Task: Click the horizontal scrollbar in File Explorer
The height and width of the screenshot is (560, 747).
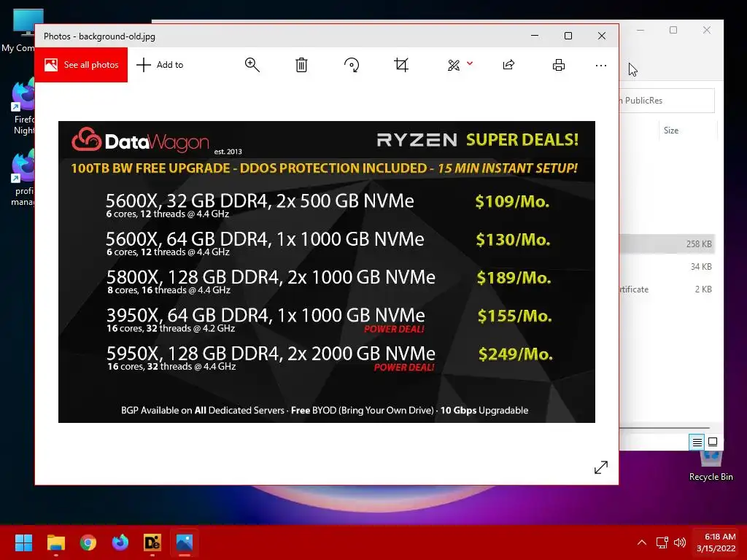Action: pyautogui.click(x=665, y=428)
